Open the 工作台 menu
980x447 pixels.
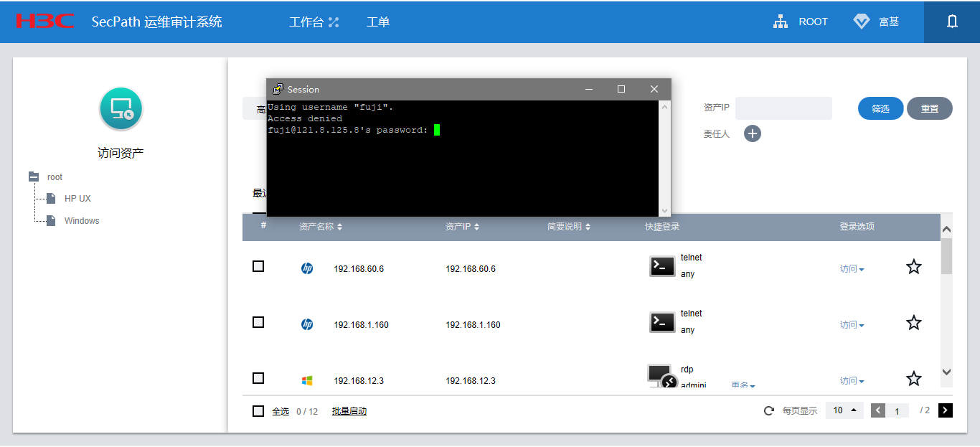[314, 22]
